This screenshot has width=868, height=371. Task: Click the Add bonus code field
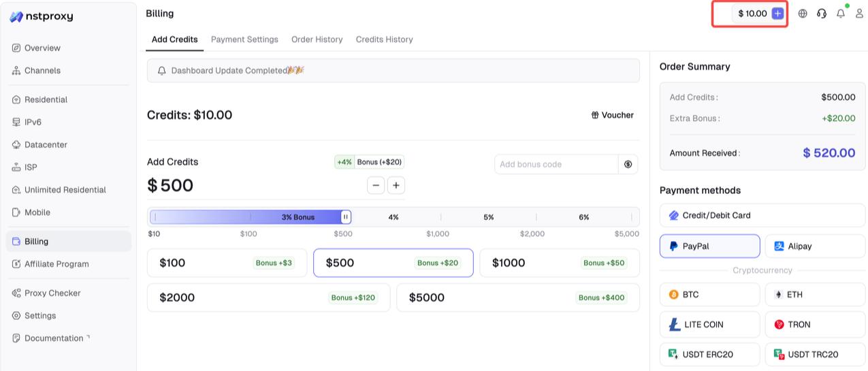[556, 164]
